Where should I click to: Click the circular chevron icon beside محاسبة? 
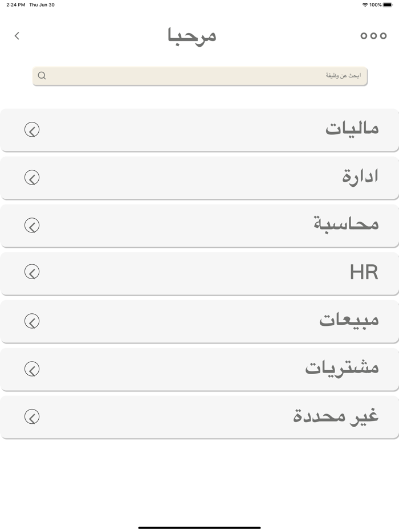pos(32,225)
